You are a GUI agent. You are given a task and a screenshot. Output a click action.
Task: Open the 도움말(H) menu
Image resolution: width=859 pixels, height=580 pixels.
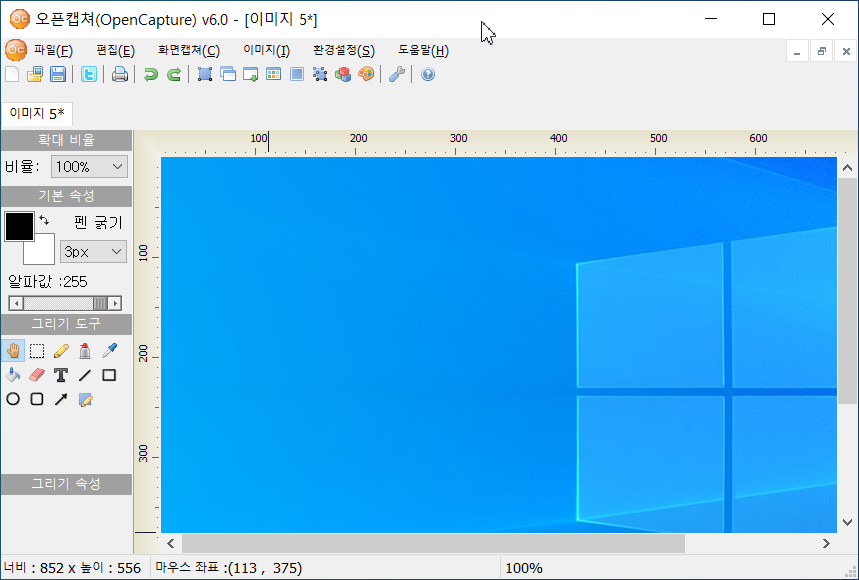[x=423, y=50]
